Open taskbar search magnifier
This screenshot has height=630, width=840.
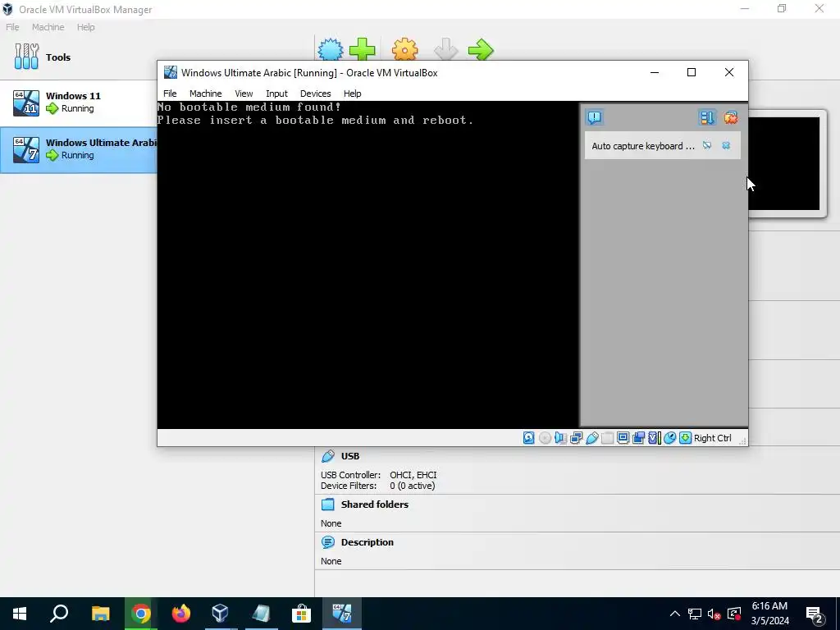tap(59, 614)
